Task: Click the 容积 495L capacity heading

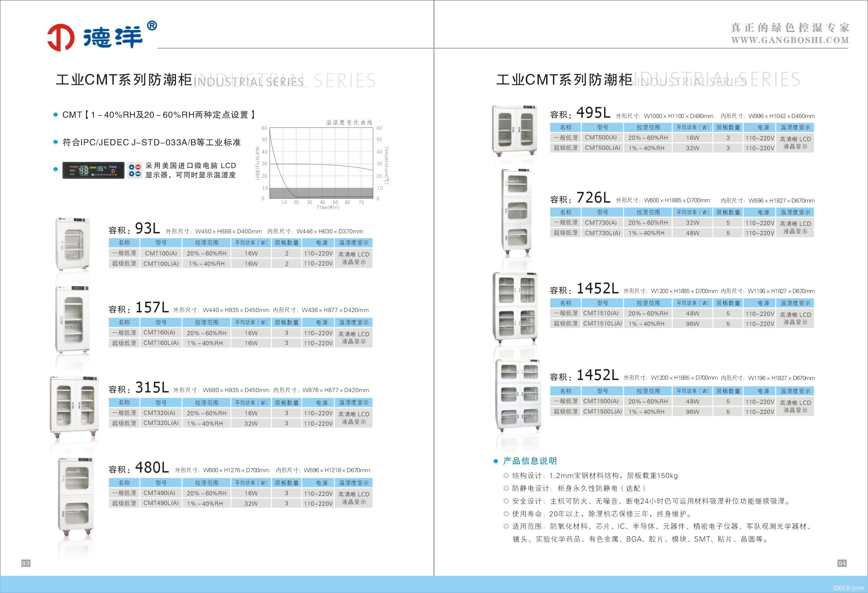Action: point(580,113)
